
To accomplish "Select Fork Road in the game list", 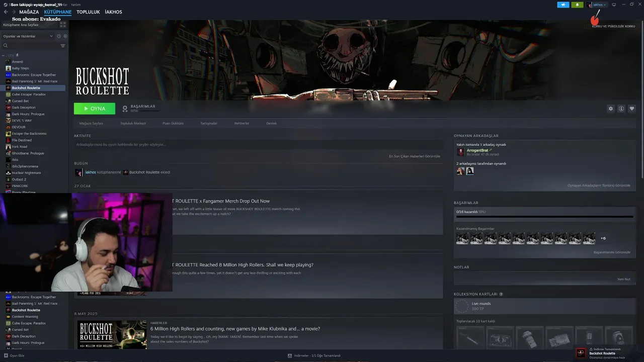I will (x=20, y=147).
